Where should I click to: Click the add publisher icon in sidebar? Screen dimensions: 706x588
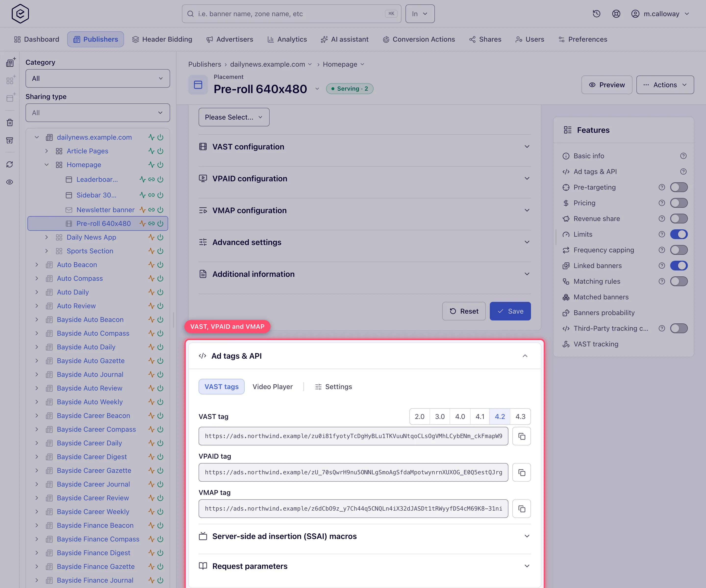click(11, 62)
